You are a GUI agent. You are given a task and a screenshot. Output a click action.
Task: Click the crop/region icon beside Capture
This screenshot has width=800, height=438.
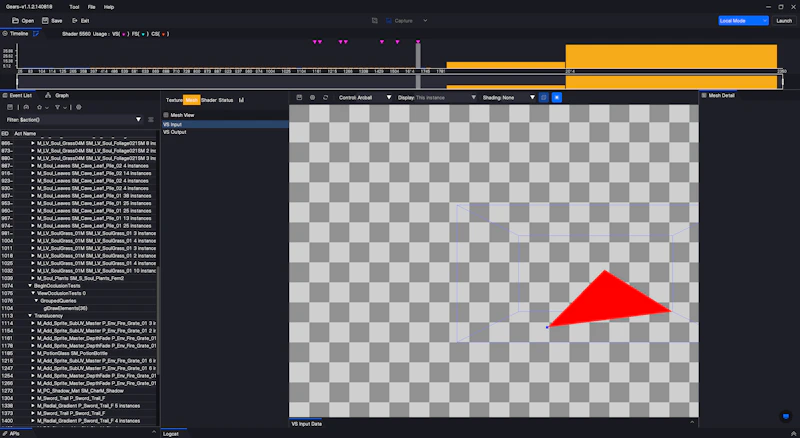coord(374,21)
